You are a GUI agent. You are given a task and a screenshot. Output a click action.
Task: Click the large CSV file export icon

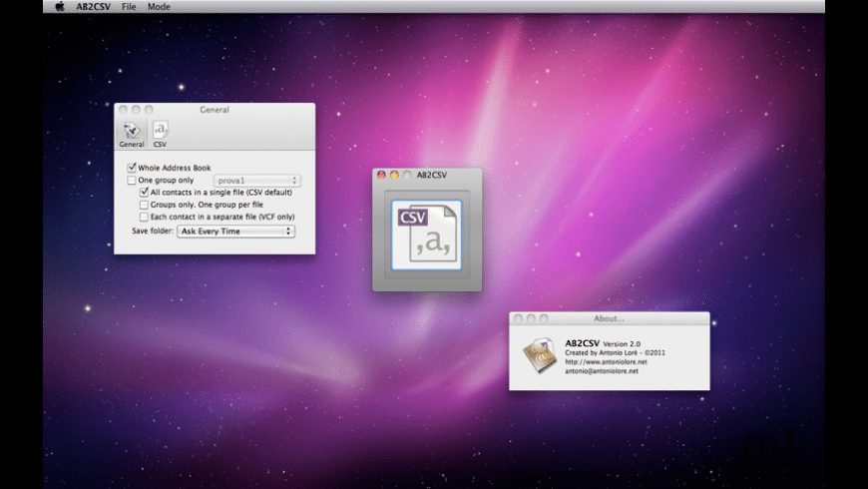coord(426,235)
